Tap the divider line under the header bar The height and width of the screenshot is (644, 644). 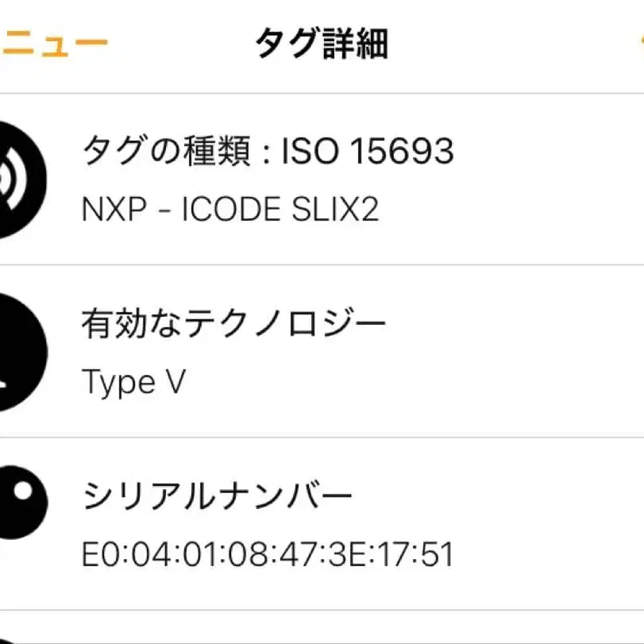point(322,94)
